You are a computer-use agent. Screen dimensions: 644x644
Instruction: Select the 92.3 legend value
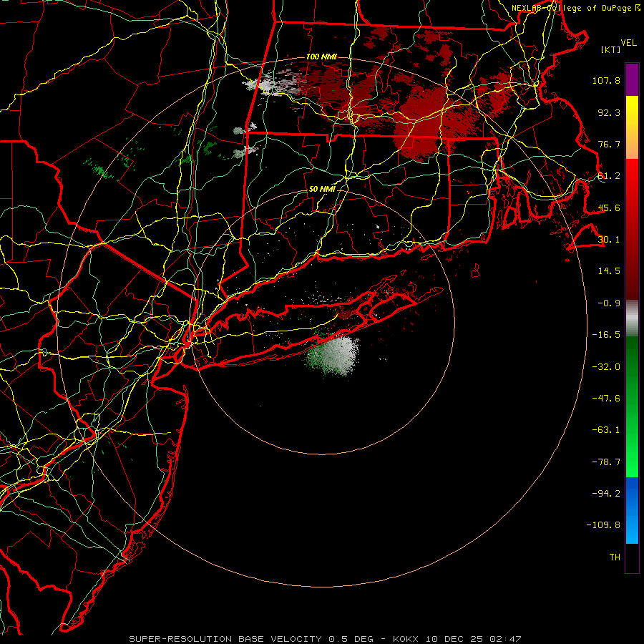tap(609, 112)
